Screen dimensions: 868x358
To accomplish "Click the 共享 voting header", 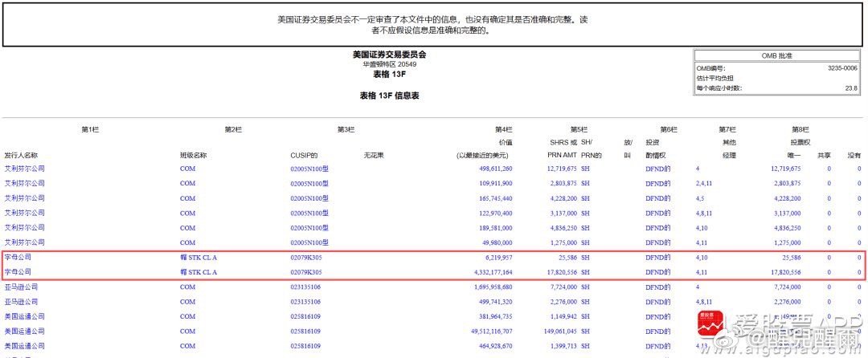I will pyautogui.click(x=825, y=156).
